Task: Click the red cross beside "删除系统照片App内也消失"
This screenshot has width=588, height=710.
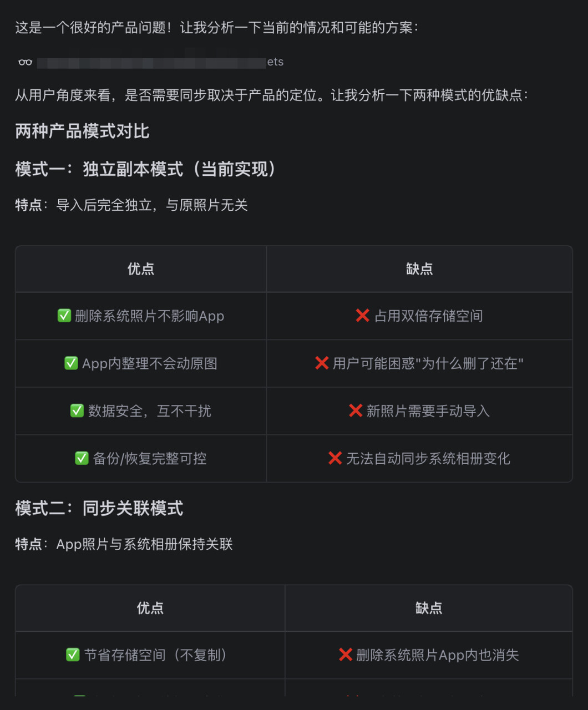Action: click(x=346, y=655)
